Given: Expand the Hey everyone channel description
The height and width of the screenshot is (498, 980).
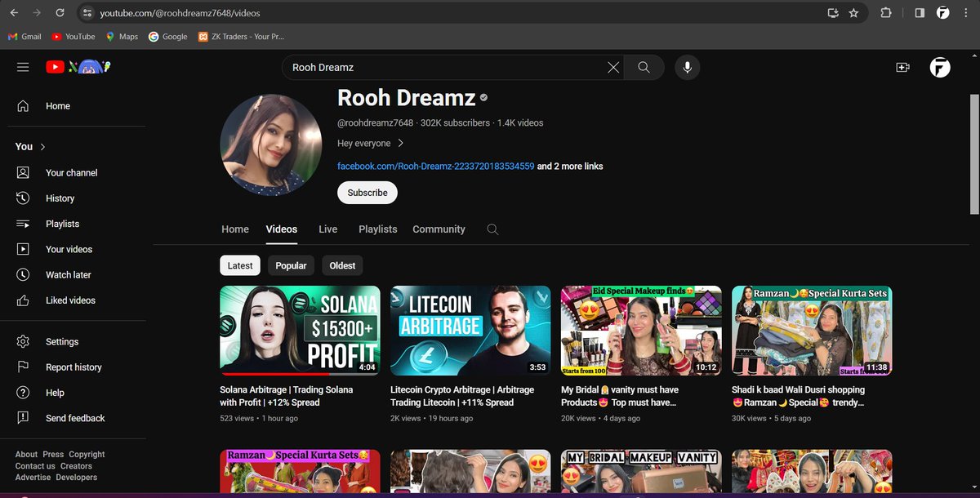Looking at the screenshot, I should (371, 143).
